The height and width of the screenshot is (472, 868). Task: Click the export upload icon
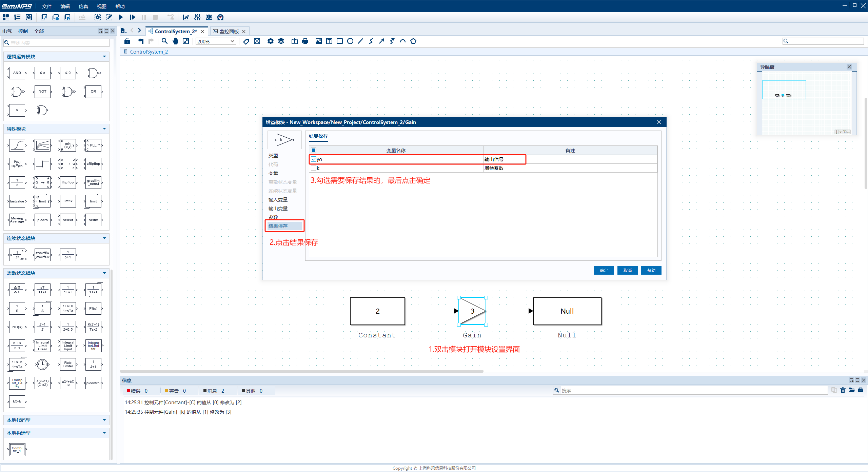pos(295,41)
